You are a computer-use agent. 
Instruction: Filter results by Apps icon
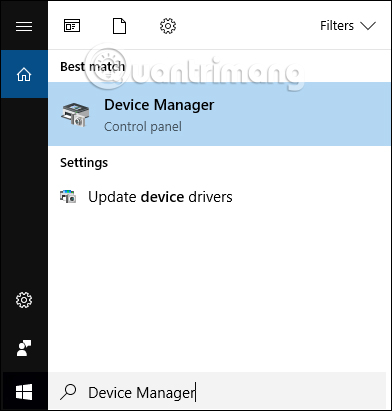(72, 26)
